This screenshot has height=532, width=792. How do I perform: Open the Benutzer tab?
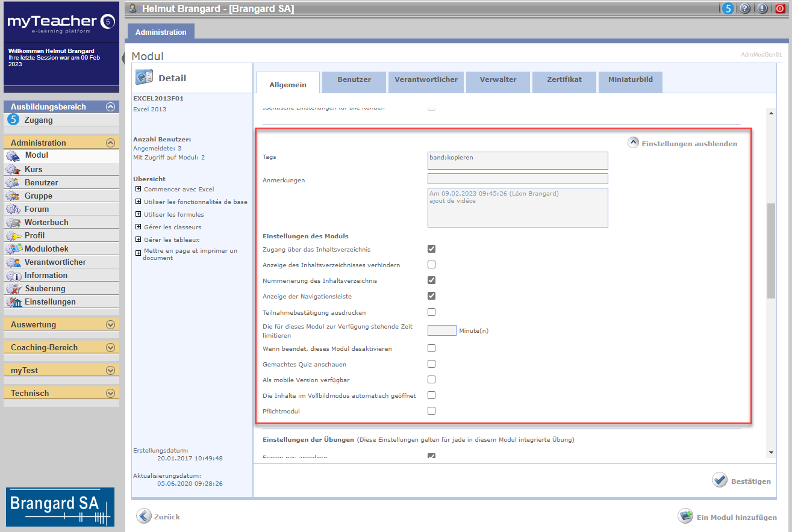tap(354, 79)
